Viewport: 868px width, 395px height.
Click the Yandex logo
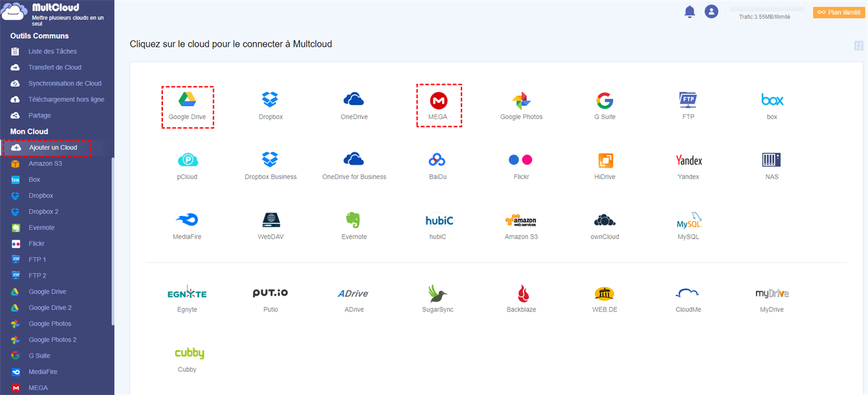(x=688, y=160)
